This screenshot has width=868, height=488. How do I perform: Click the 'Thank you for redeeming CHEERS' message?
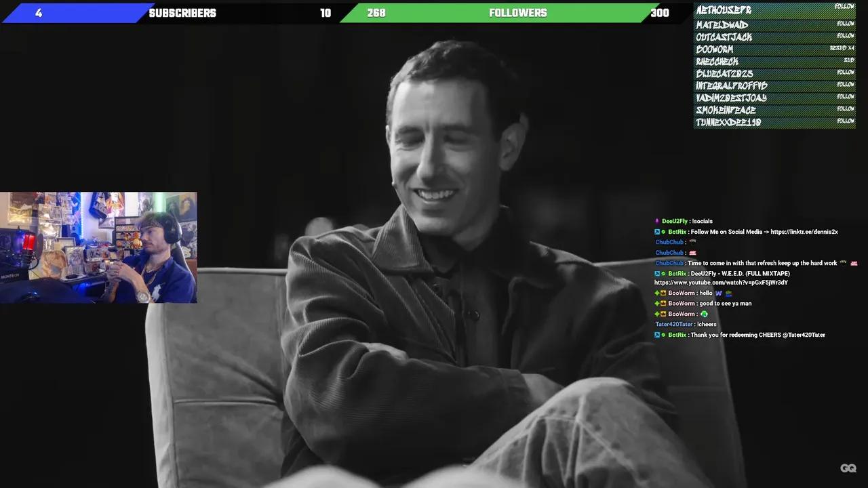(x=757, y=335)
